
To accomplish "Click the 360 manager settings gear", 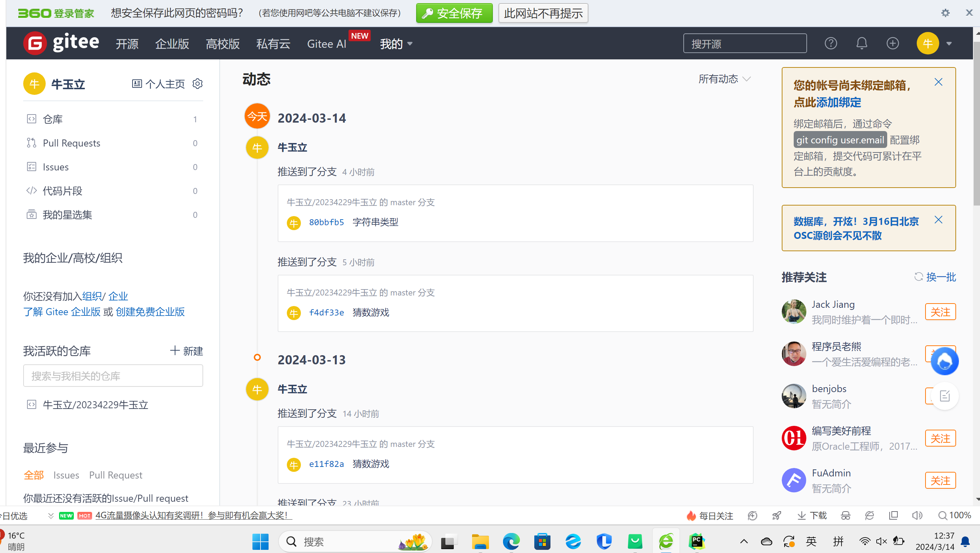I will (x=946, y=13).
